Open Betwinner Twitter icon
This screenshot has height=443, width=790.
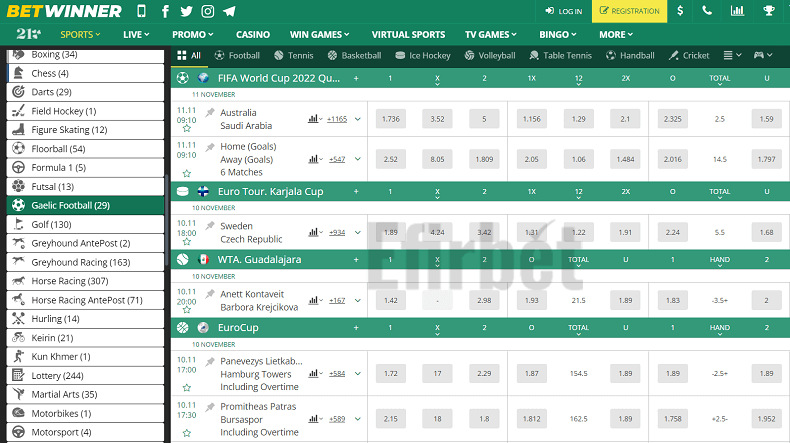(186, 11)
